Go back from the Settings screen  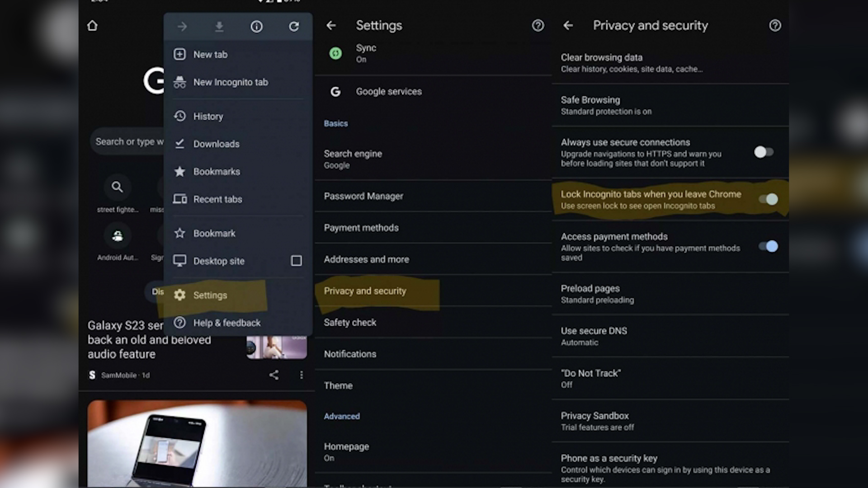331,26
